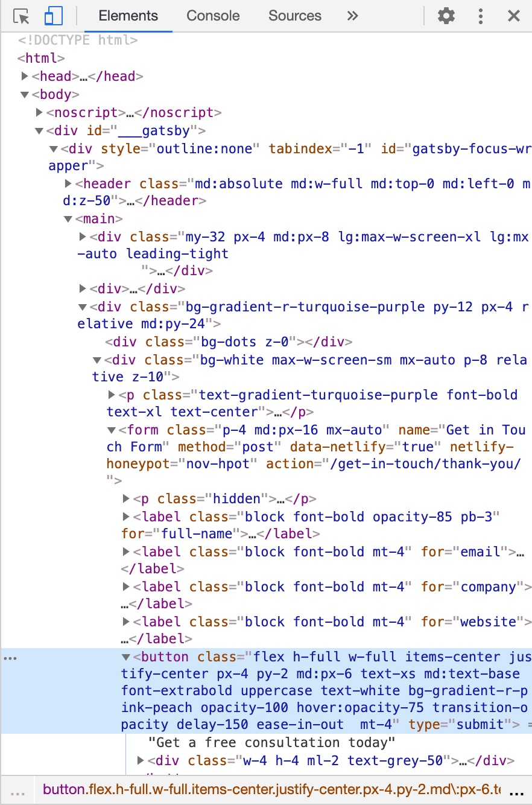Click the ellipsis marker beside the button node

coord(10,657)
